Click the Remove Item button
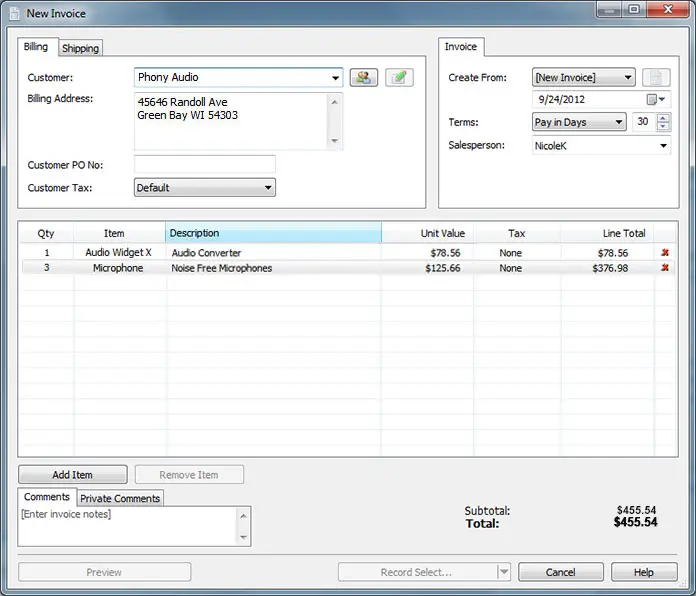The width and height of the screenshot is (696, 596). tap(189, 474)
